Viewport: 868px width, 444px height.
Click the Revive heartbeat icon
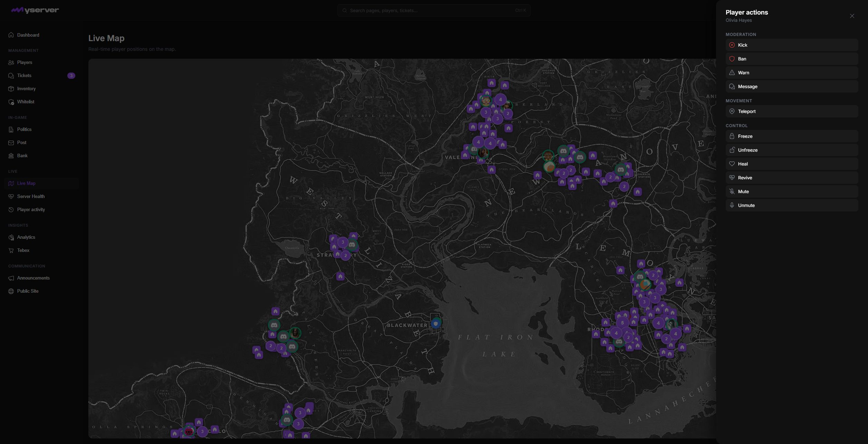pyautogui.click(x=732, y=178)
